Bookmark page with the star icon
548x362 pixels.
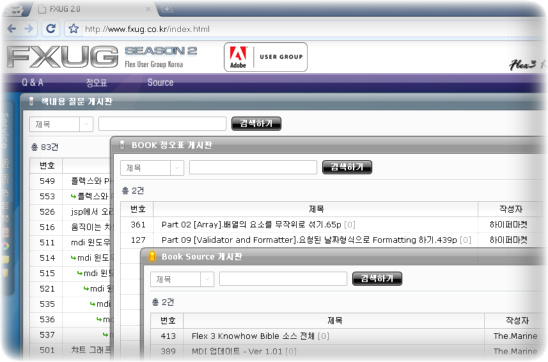click(x=73, y=29)
